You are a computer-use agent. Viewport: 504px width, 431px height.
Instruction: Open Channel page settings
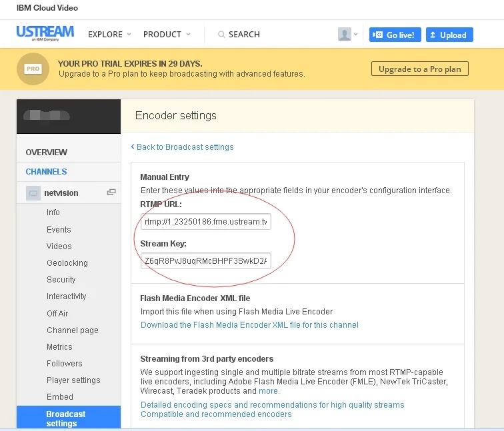73,330
